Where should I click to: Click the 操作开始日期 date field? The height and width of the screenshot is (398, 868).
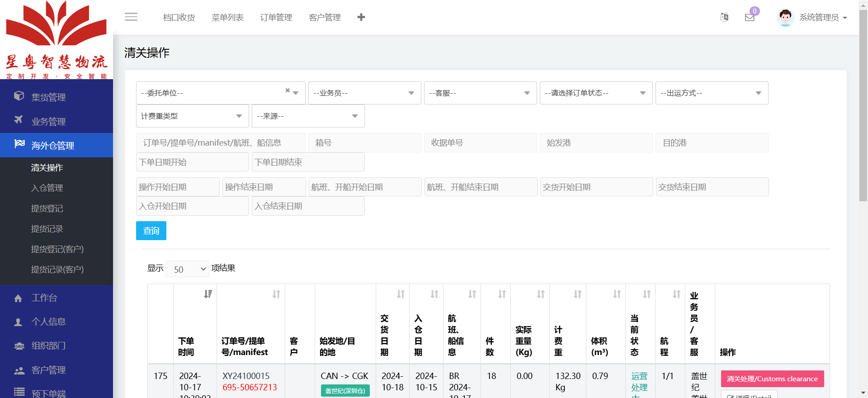click(178, 187)
